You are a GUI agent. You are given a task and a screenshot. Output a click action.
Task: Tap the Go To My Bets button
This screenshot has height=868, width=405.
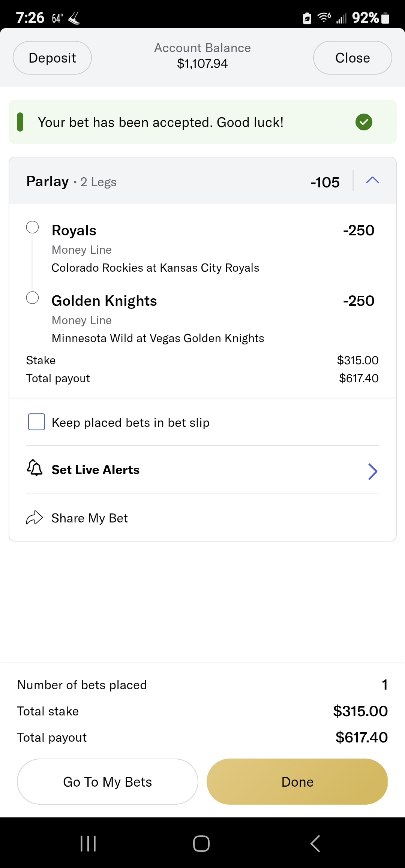(108, 782)
